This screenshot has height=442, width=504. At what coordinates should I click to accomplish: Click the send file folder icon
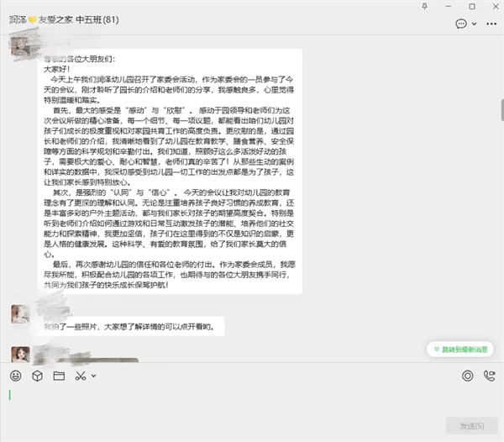click(x=59, y=376)
